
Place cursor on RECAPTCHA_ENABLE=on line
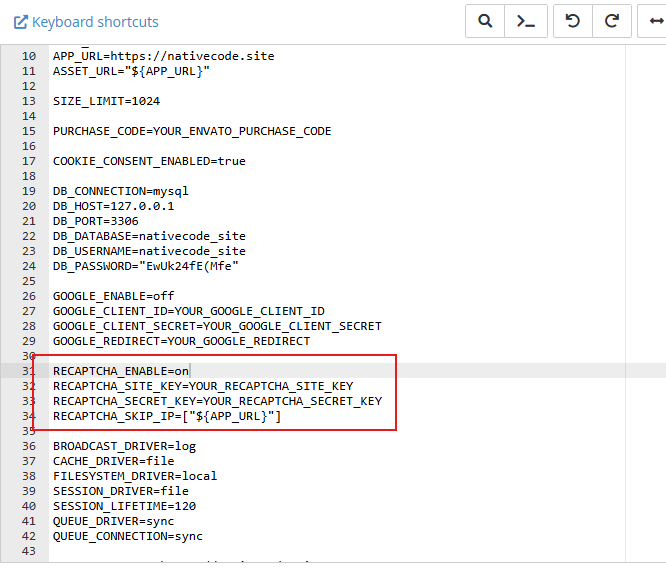(x=114, y=371)
